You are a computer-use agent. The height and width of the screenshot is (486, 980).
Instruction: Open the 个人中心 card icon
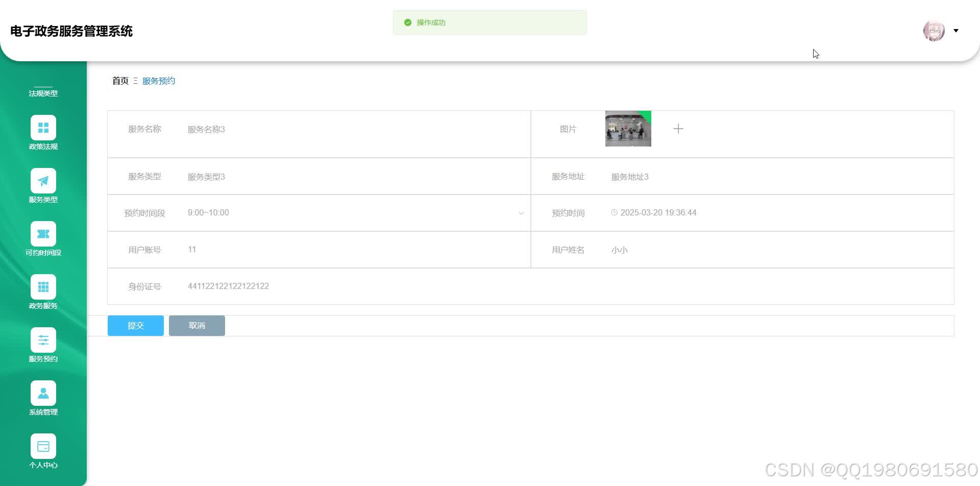point(43,446)
